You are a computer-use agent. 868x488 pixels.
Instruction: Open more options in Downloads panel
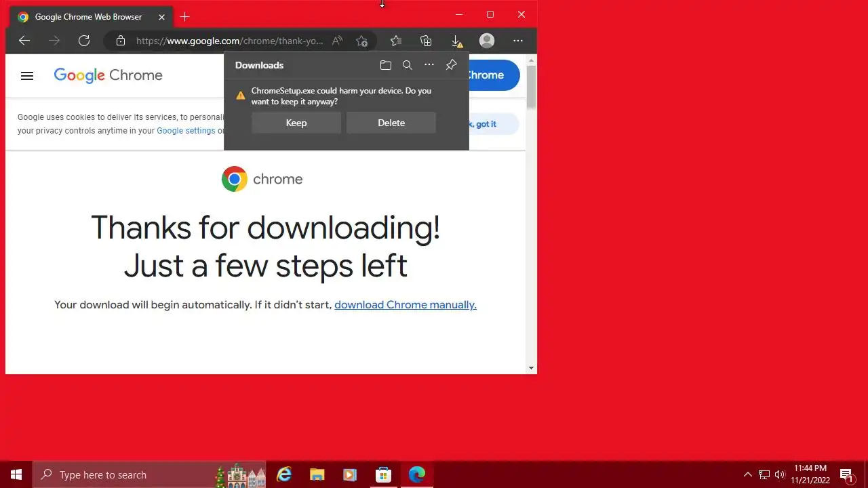tap(429, 65)
